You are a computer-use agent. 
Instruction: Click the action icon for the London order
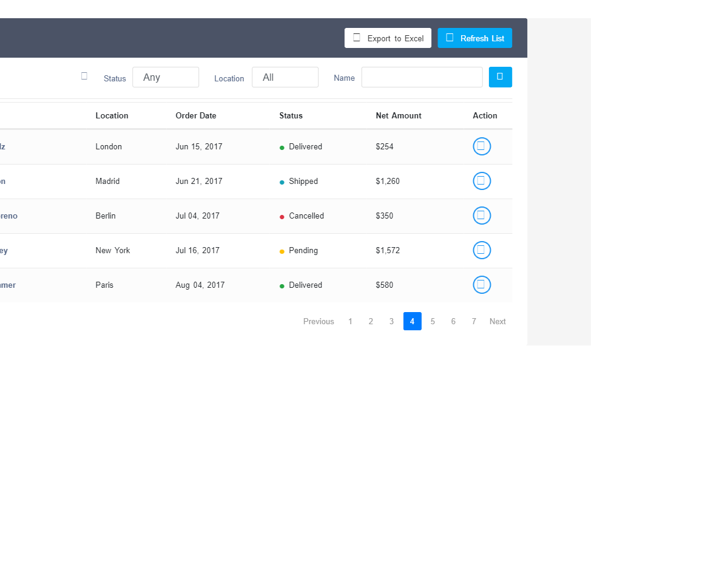tap(482, 146)
